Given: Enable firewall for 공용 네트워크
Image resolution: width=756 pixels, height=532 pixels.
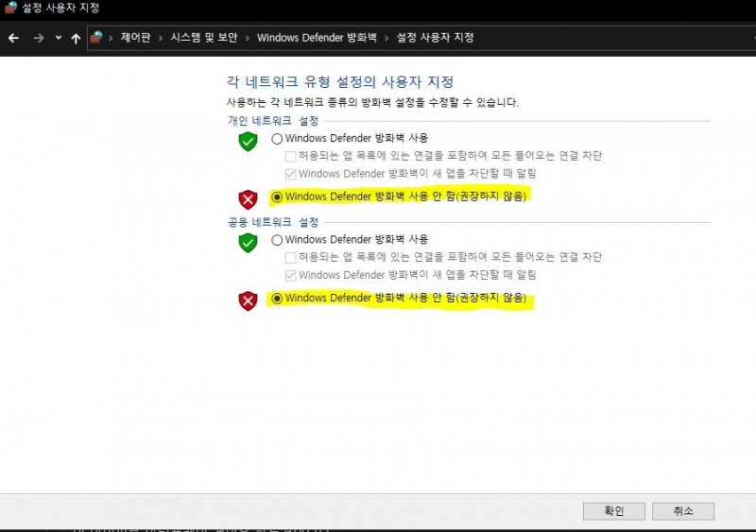Looking at the screenshot, I should pos(277,240).
